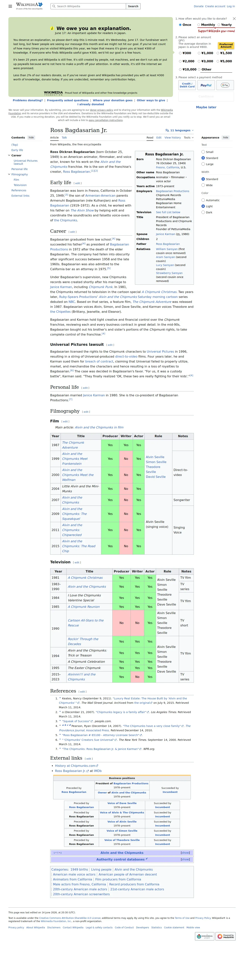Switch to the Article tab

[x=54, y=138]
